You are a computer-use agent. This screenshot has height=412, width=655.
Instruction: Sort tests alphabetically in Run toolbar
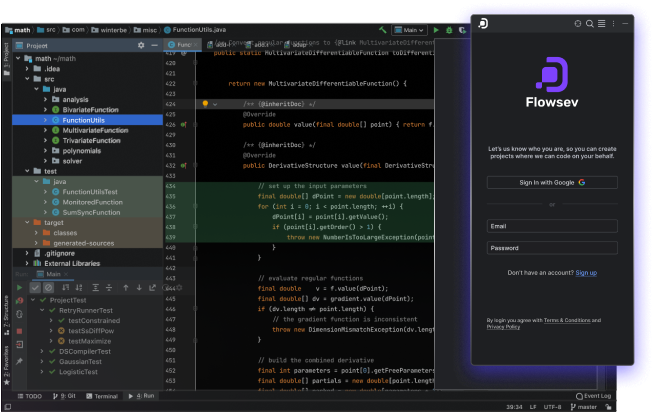click(x=66, y=287)
